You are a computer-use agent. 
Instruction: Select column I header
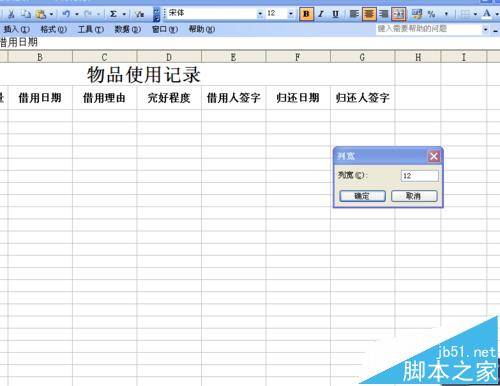click(464, 57)
